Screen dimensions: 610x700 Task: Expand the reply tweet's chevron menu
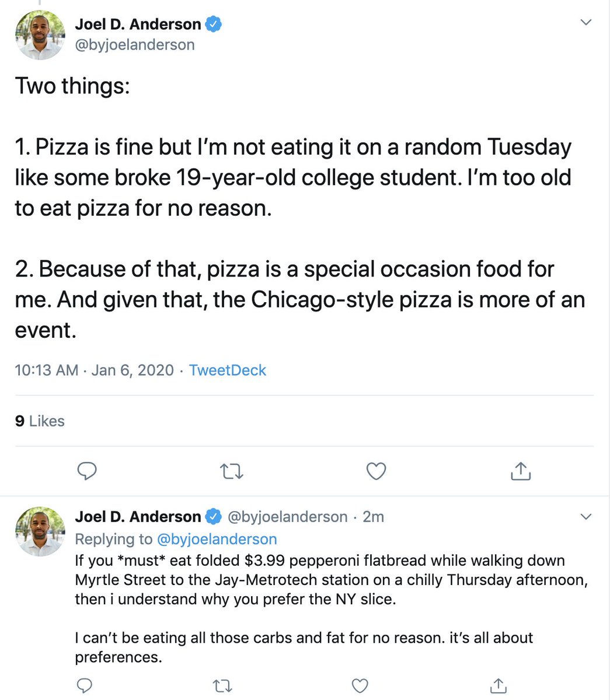[586, 517]
